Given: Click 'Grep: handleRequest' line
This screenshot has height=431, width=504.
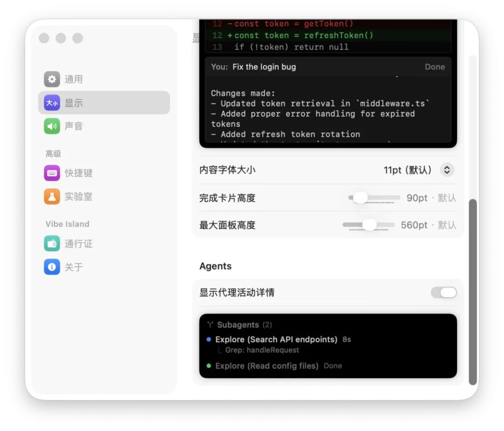Looking at the screenshot, I should [262, 350].
